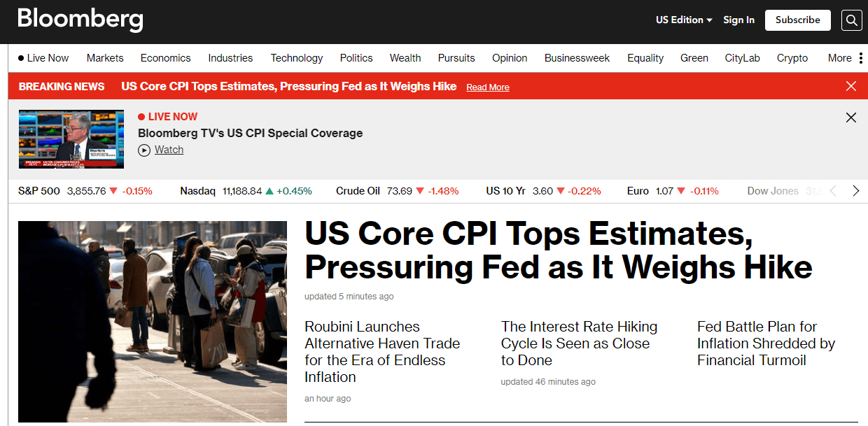
Task: Open the Industries section
Action: [x=230, y=58]
